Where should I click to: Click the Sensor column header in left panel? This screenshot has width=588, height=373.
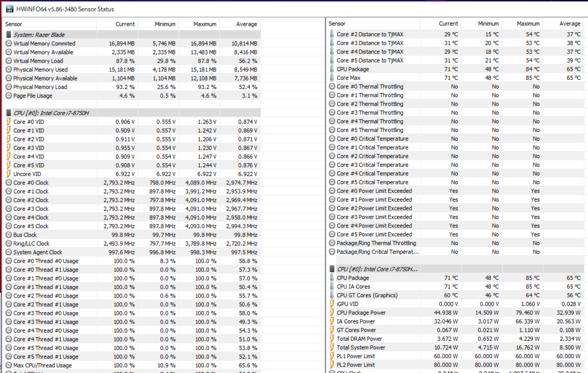(x=50, y=24)
